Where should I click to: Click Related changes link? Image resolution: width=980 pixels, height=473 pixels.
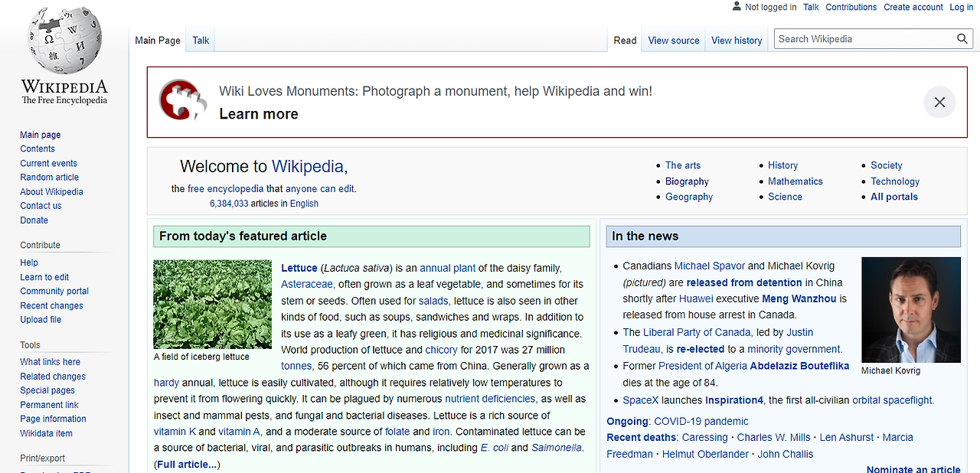click(53, 377)
